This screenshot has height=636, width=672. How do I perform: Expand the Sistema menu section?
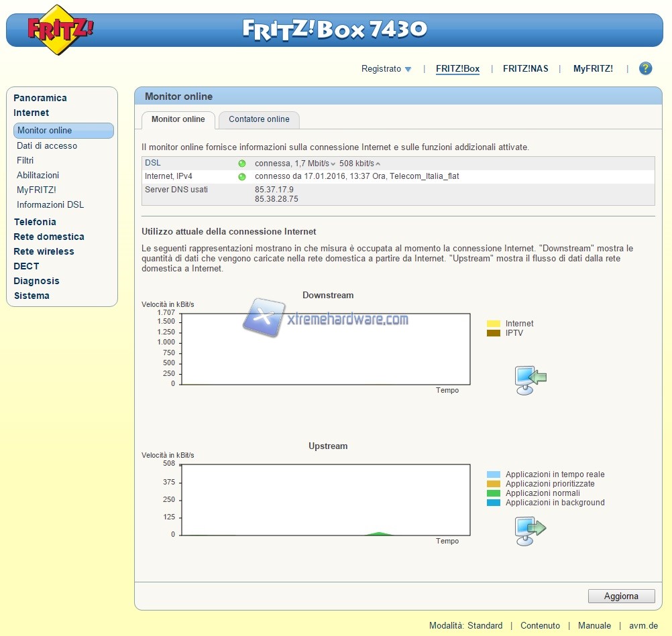tap(32, 296)
